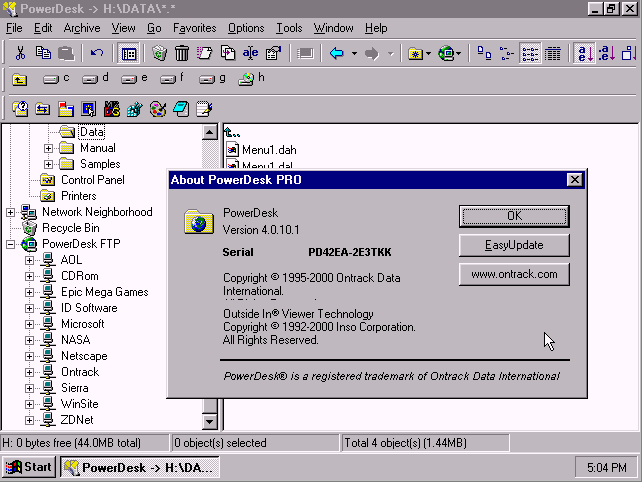
Task: Select Control Panel in the tree
Action: click(x=93, y=180)
